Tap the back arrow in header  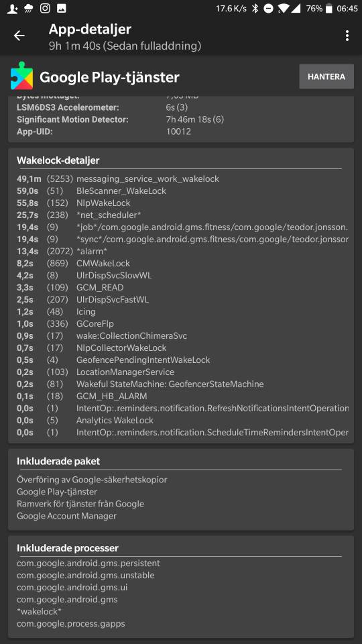point(19,36)
